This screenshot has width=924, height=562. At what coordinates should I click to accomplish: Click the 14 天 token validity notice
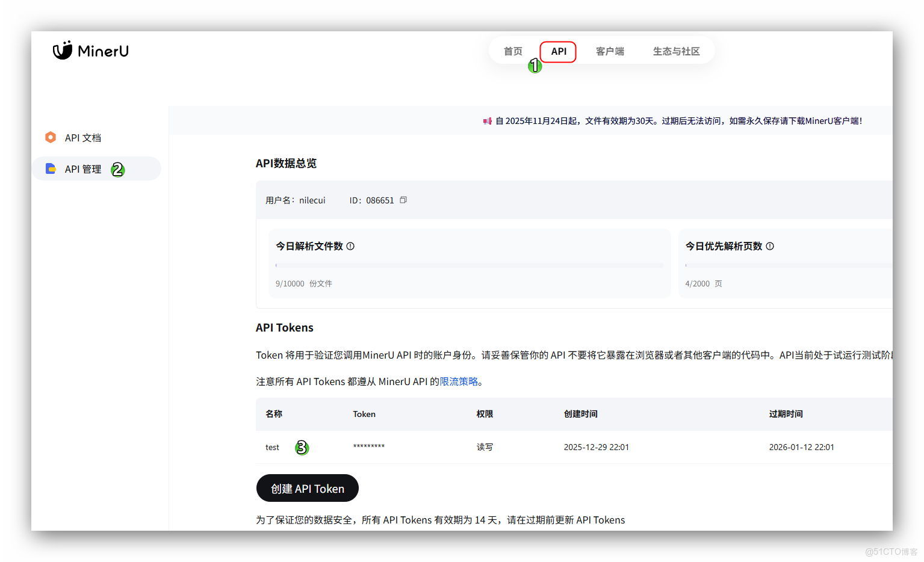pos(441,520)
